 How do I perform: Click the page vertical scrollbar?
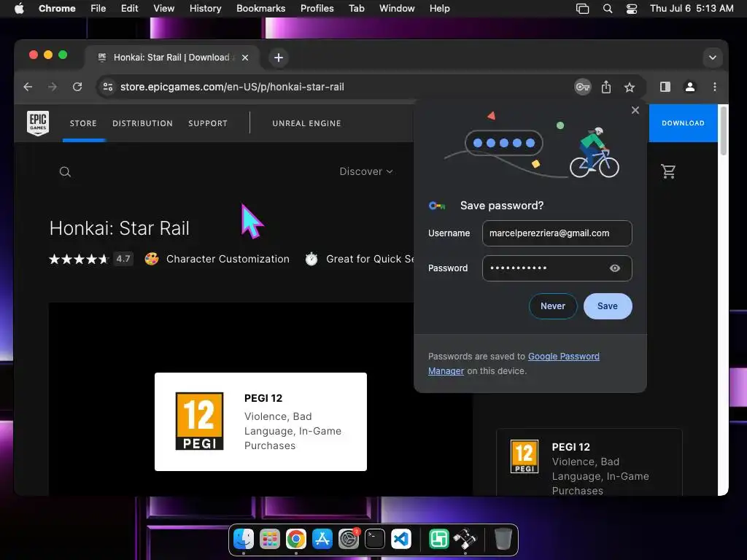[x=723, y=131]
